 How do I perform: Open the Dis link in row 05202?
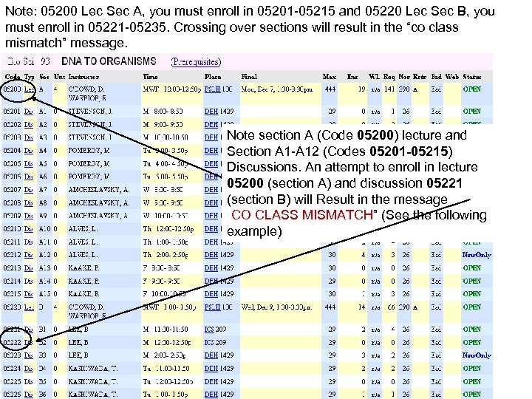pos(29,125)
